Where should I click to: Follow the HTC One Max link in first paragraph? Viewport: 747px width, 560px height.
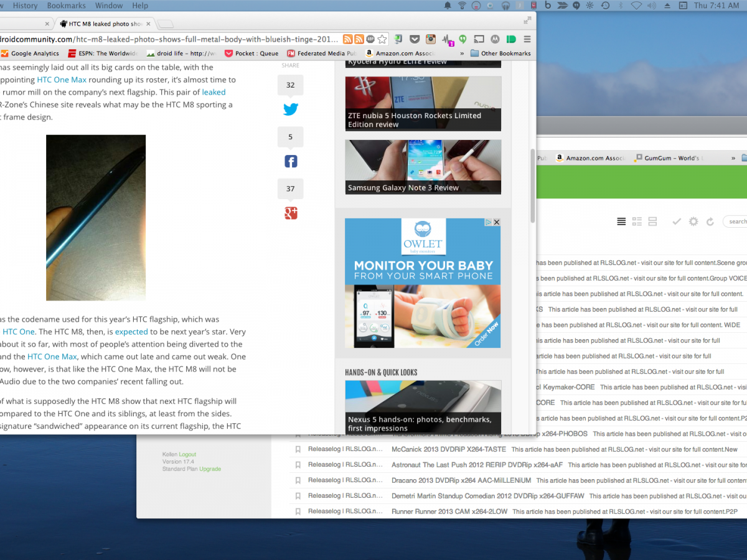tap(61, 80)
